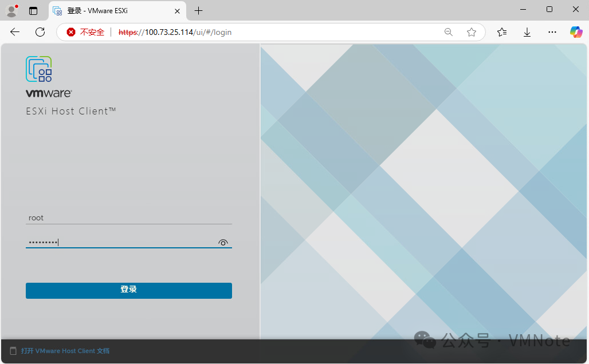589x364 pixels.
Task: Open the zoom magnifier icon in address bar
Action: [449, 32]
